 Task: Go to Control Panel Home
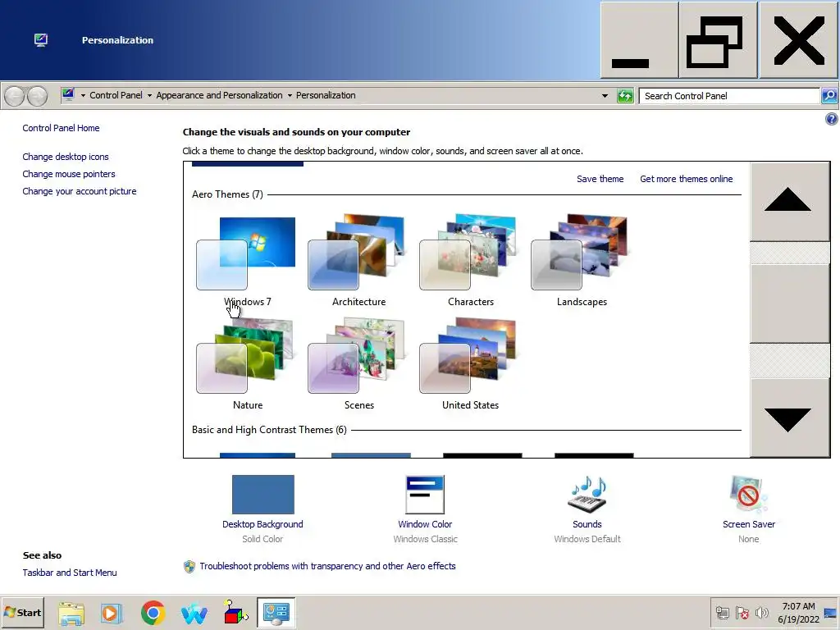point(61,128)
